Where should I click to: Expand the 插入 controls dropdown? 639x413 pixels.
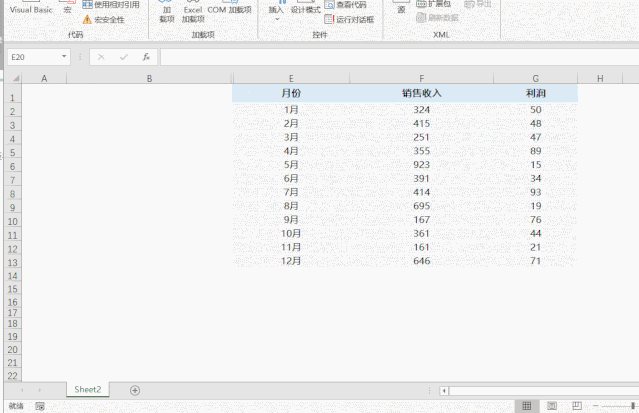(x=276, y=17)
